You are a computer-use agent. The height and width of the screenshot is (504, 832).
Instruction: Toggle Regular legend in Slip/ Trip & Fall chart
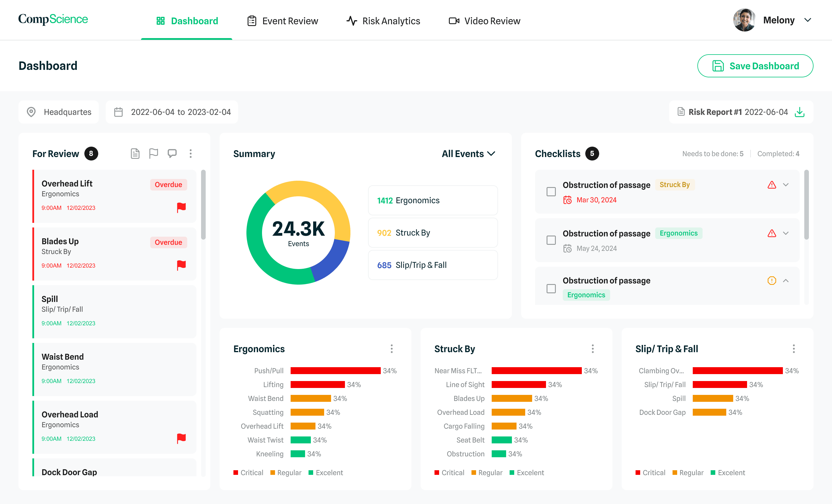pos(688,473)
